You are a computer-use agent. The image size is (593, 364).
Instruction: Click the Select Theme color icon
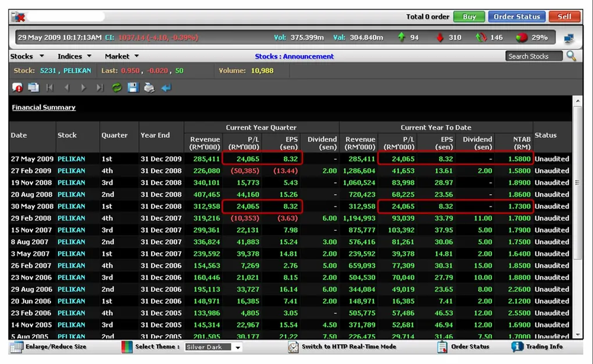(127, 347)
